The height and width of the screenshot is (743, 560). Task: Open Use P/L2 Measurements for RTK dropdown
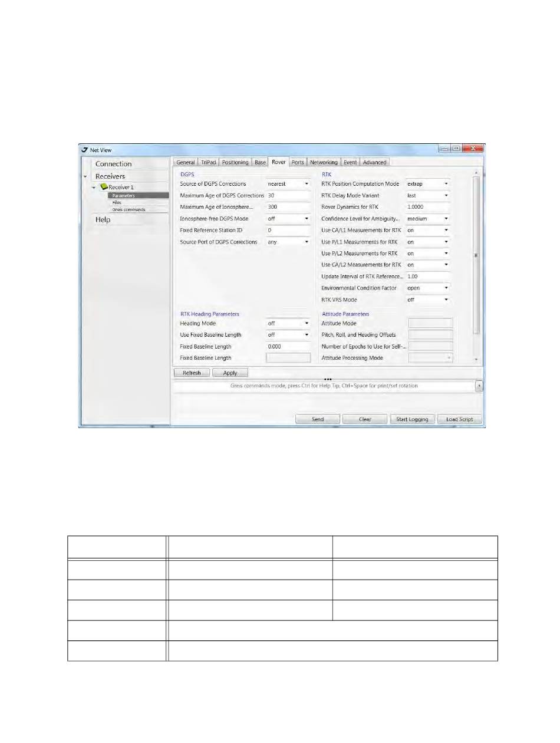(446, 254)
